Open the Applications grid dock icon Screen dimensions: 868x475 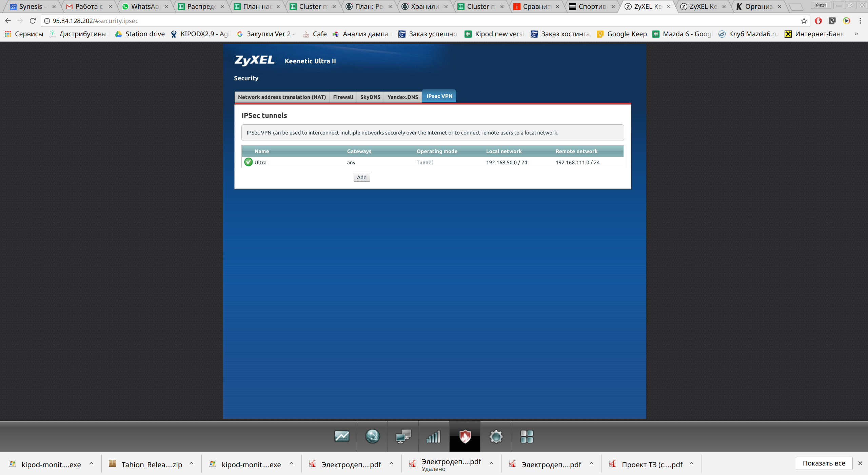coord(527,436)
